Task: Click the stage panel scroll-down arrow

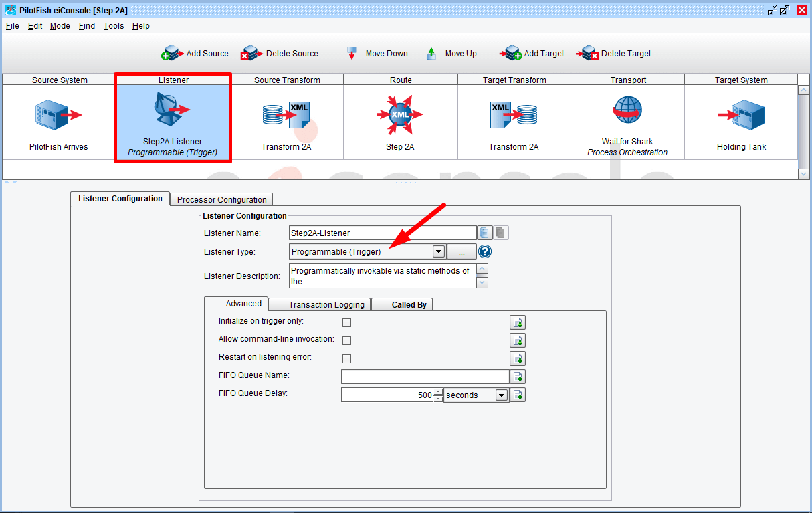Action: (804, 173)
